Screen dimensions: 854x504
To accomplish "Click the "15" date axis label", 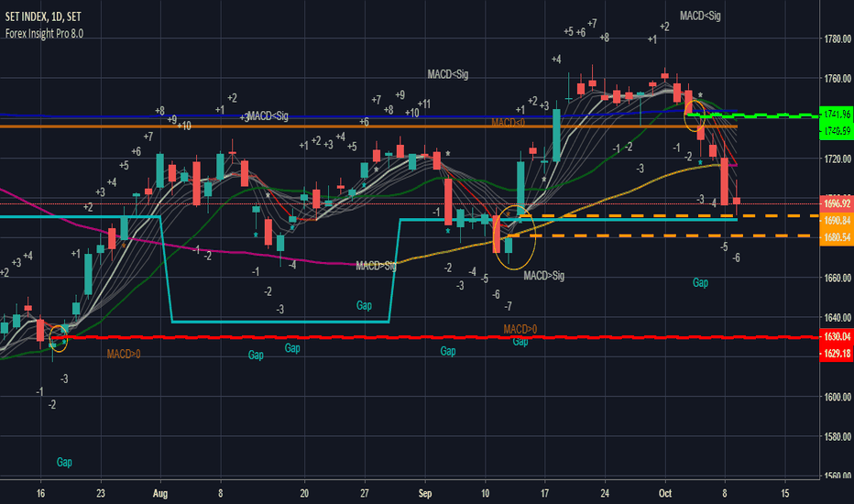I will coord(785,494).
